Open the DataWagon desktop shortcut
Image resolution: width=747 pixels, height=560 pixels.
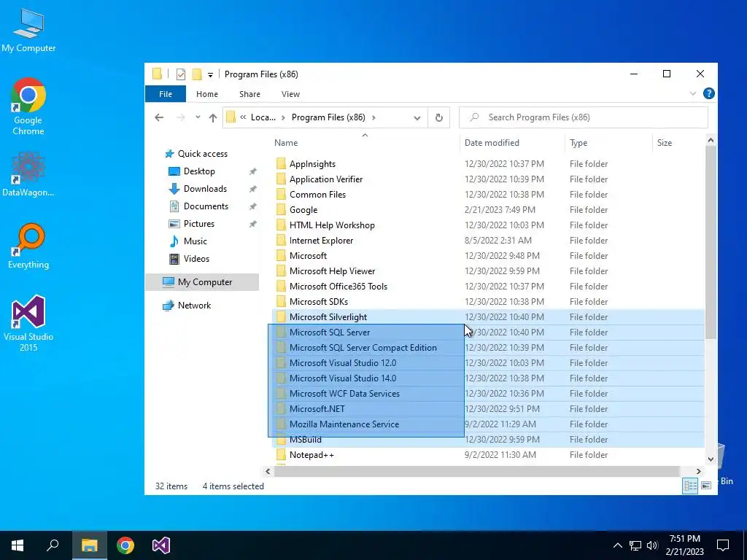click(x=28, y=174)
